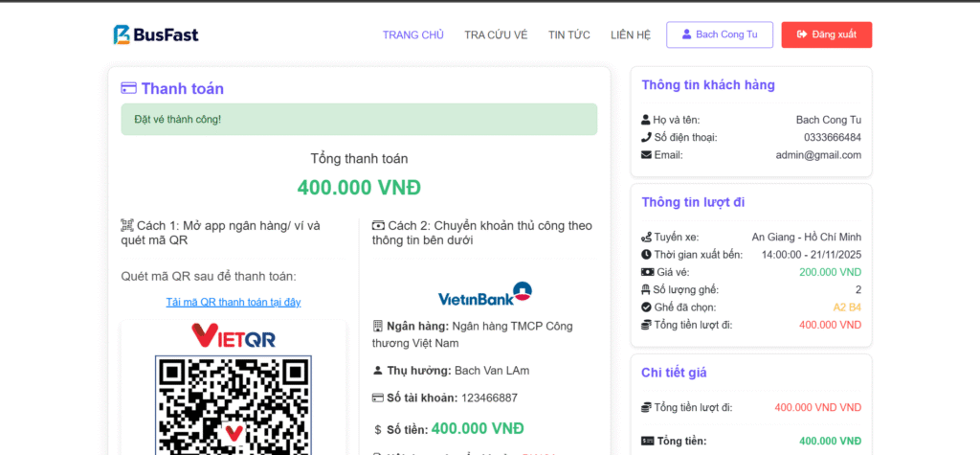Click the Thông tin khách hàng heading

(708, 85)
